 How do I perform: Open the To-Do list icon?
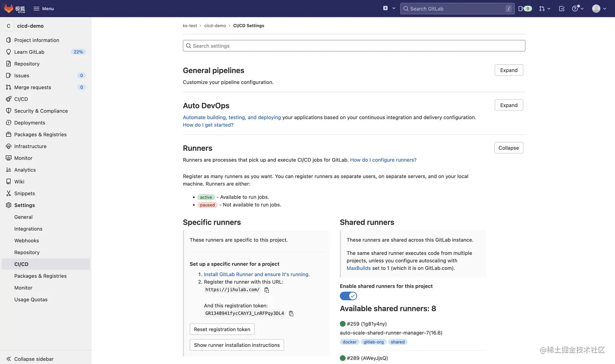coord(562,9)
